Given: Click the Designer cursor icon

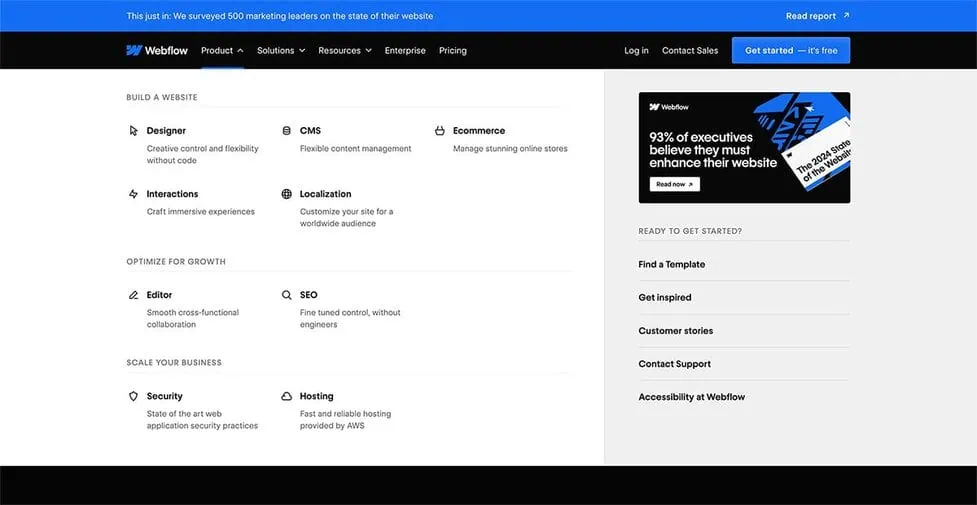Looking at the screenshot, I should [133, 131].
